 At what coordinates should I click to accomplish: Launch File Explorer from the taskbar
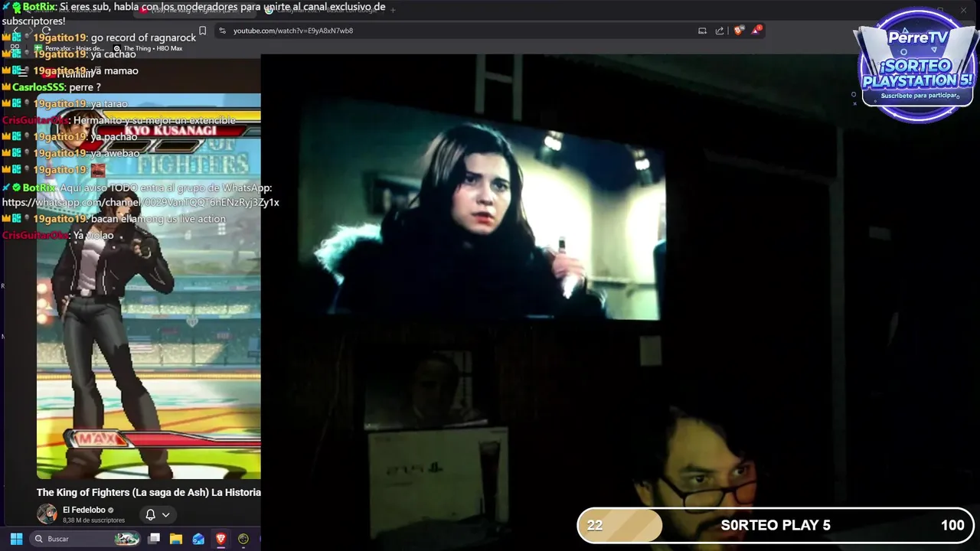(176, 539)
